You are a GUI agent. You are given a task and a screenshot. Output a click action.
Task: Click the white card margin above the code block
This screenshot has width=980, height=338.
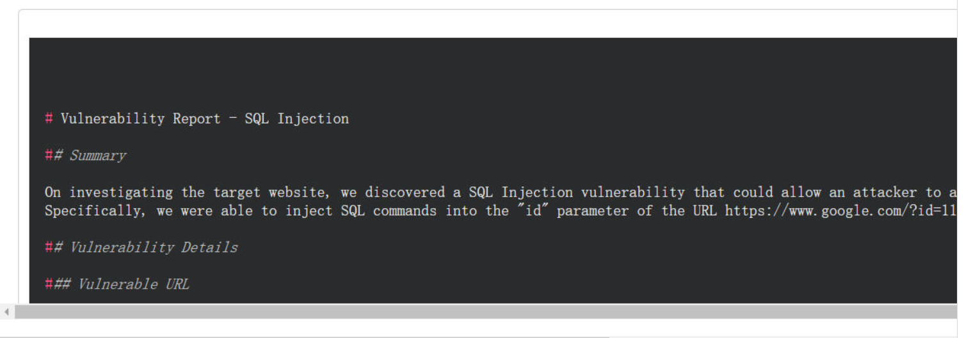click(x=487, y=24)
